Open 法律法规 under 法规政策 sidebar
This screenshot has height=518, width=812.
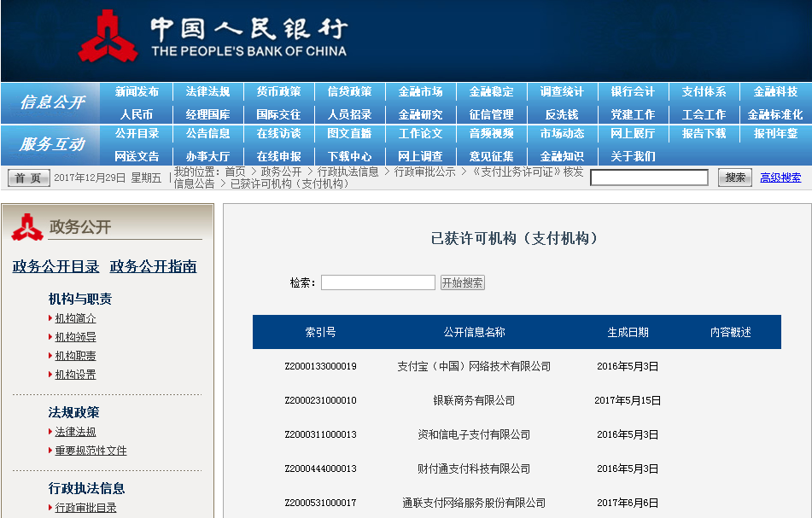75,432
